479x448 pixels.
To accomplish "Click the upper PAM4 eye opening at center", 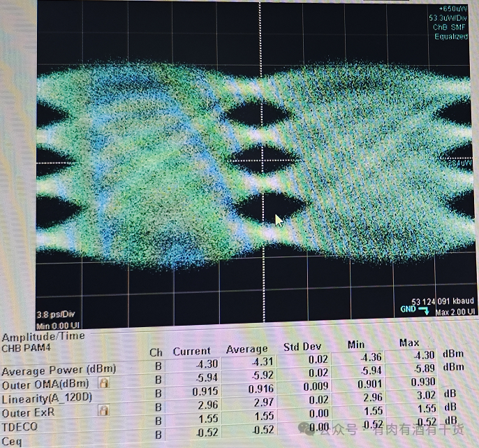I will click(x=258, y=115).
